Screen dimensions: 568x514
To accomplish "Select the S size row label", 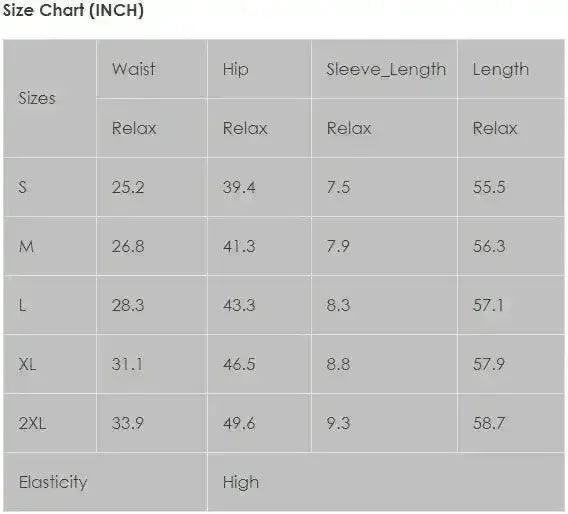I will [22, 187].
